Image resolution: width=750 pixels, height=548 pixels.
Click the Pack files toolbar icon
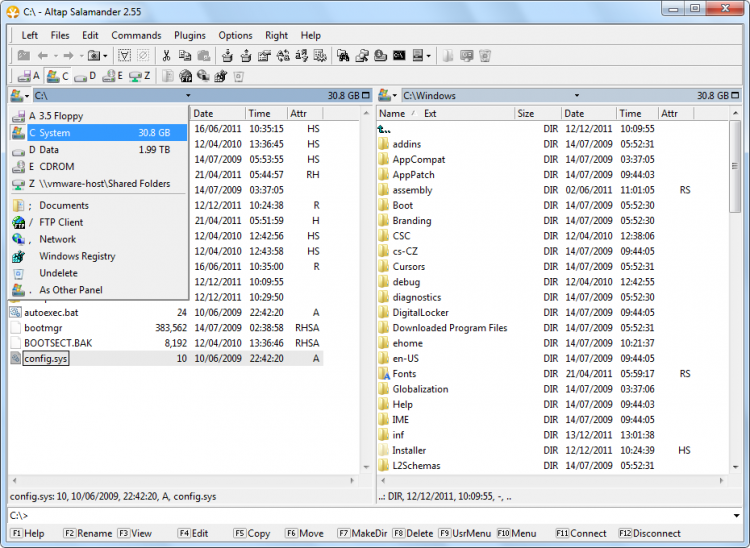click(227, 56)
